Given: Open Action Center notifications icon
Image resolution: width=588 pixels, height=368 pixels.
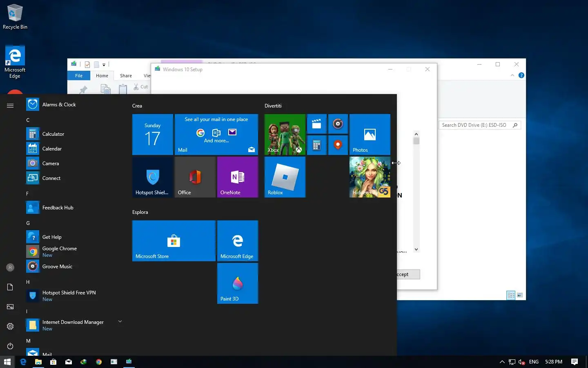Looking at the screenshot, I should pyautogui.click(x=575, y=362).
